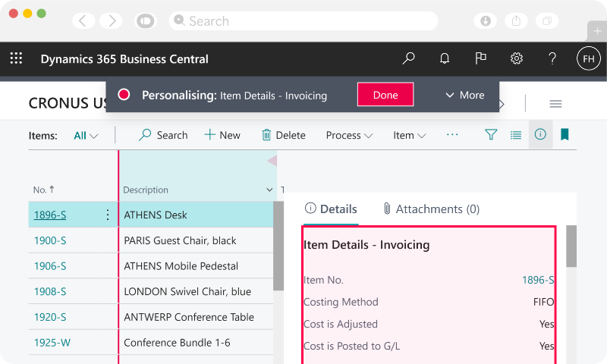Open the Description column dropdown chevron
This screenshot has width=607, height=364.
coord(269,190)
